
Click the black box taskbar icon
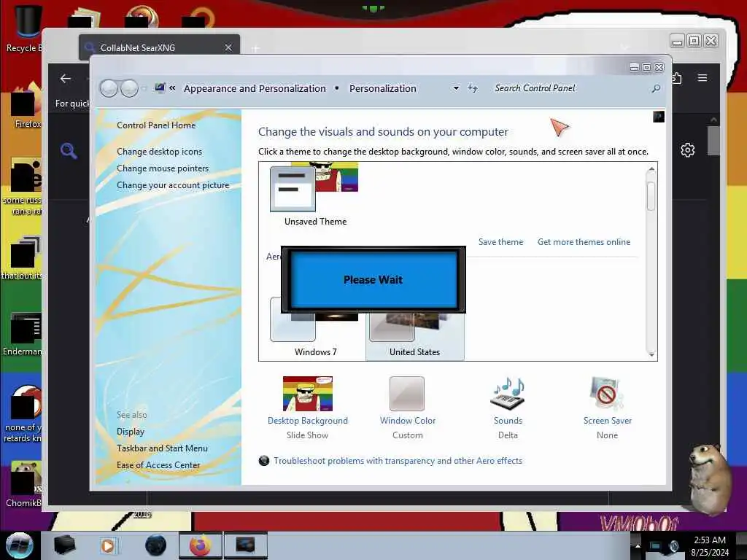click(x=64, y=545)
